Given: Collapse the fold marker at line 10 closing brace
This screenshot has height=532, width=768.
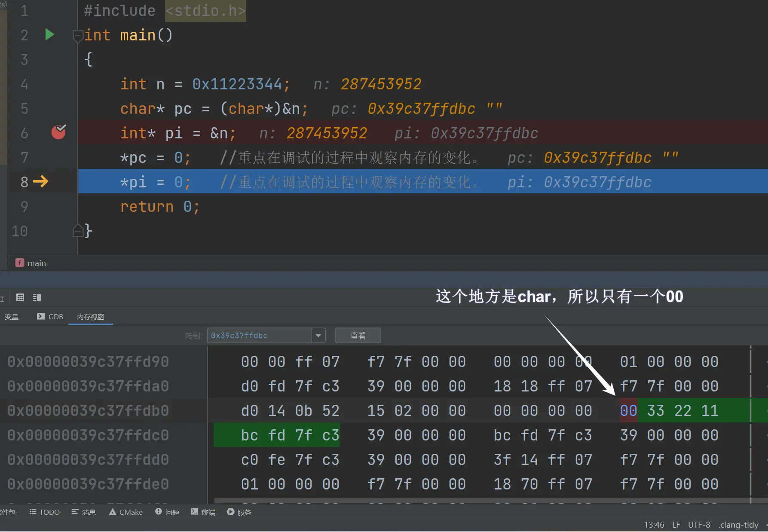Looking at the screenshot, I should 78,231.
